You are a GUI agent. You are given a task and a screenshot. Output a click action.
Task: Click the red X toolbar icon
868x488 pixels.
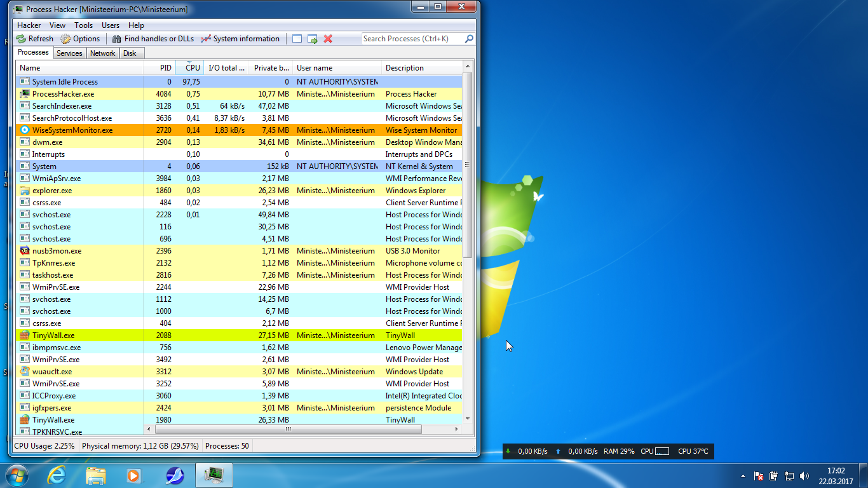coord(328,39)
